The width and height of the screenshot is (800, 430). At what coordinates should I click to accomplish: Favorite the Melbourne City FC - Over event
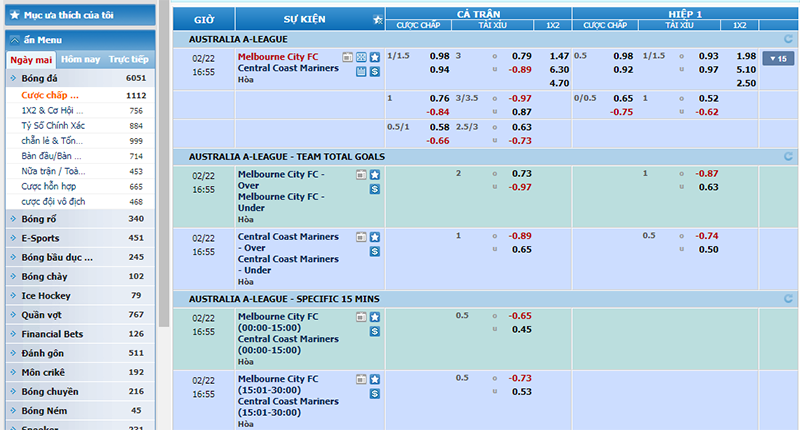tap(375, 175)
